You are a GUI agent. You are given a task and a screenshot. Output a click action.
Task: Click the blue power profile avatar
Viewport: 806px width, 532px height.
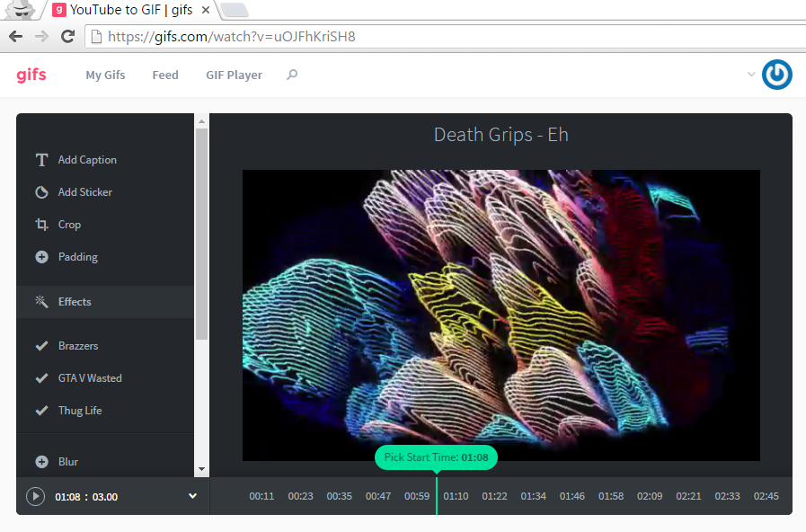coord(776,75)
